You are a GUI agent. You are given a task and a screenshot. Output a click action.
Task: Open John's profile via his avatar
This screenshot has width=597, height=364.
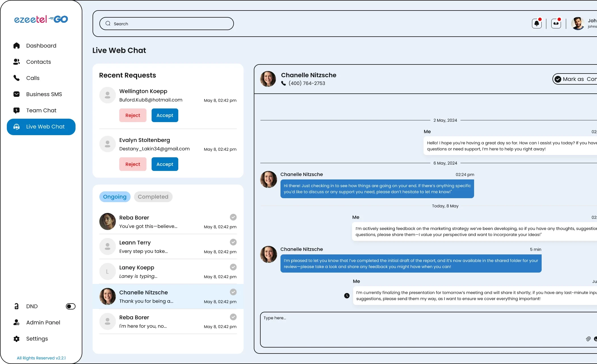coord(578,23)
